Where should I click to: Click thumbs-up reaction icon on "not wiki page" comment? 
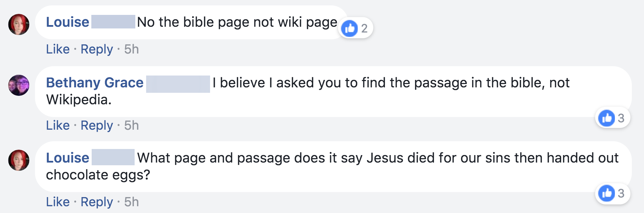tap(349, 28)
